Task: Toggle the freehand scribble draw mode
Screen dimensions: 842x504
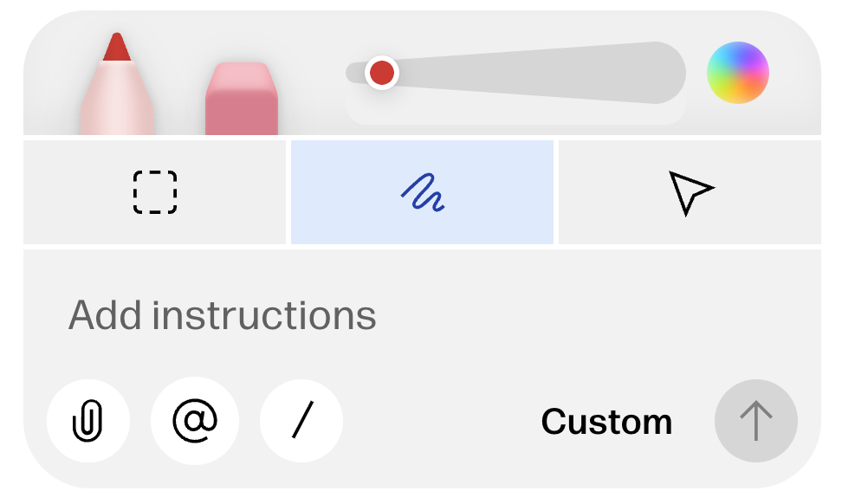Action: [x=422, y=192]
